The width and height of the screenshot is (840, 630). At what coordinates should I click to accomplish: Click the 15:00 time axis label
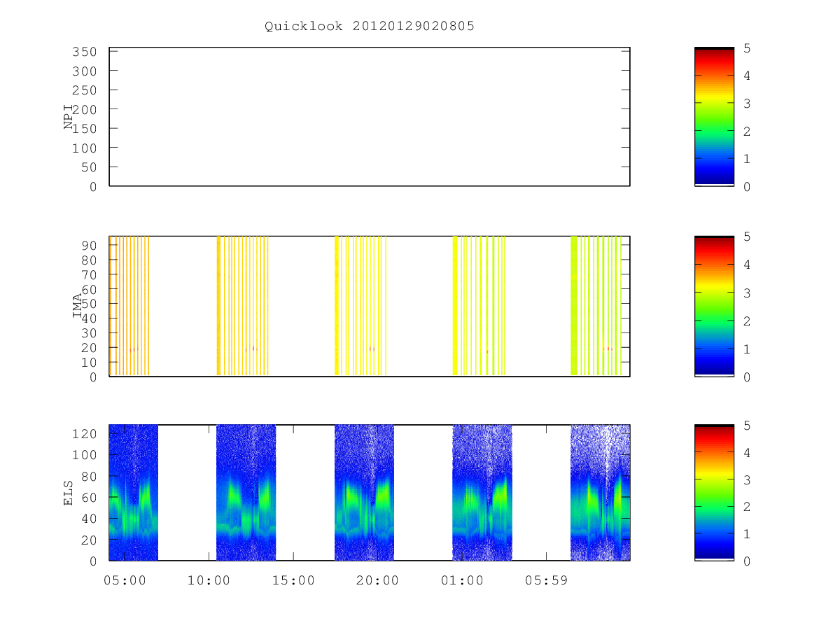pos(293,580)
